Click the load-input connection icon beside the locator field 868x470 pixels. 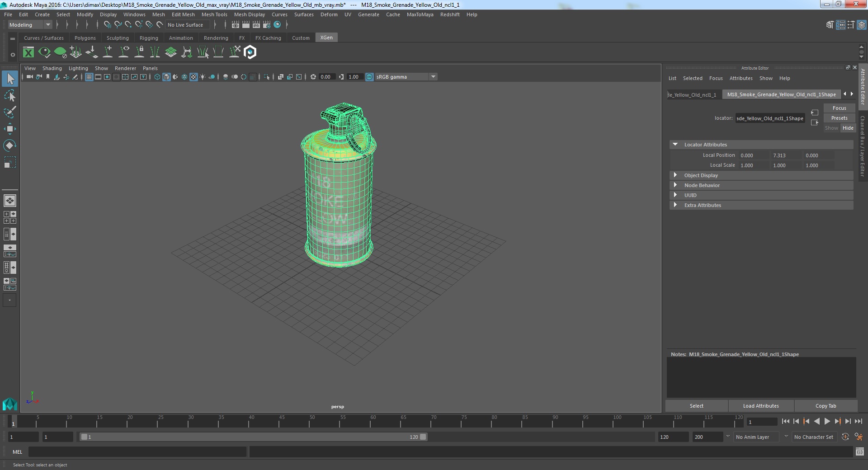tap(815, 113)
